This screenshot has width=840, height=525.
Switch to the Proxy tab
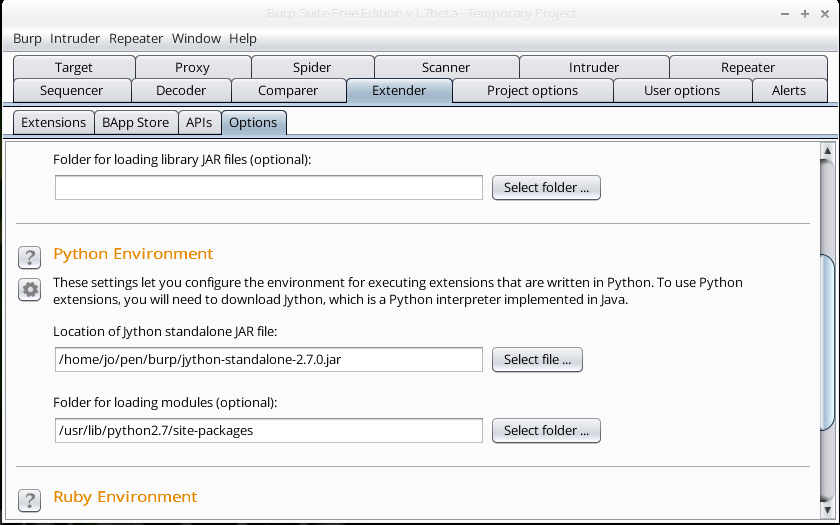click(192, 67)
